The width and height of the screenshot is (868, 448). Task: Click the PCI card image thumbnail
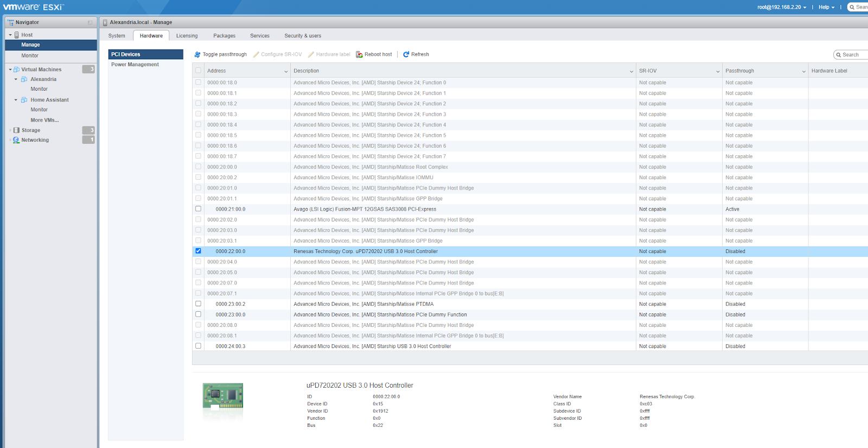coord(223,396)
